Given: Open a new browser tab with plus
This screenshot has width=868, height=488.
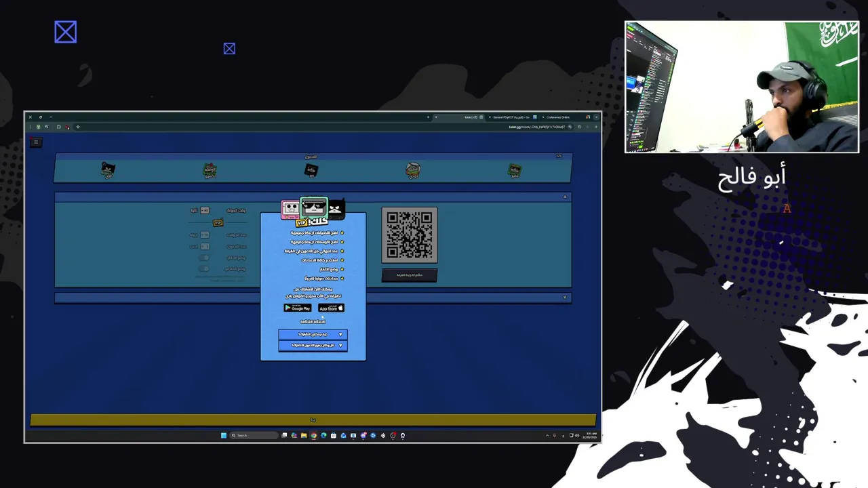Looking at the screenshot, I should [428, 117].
